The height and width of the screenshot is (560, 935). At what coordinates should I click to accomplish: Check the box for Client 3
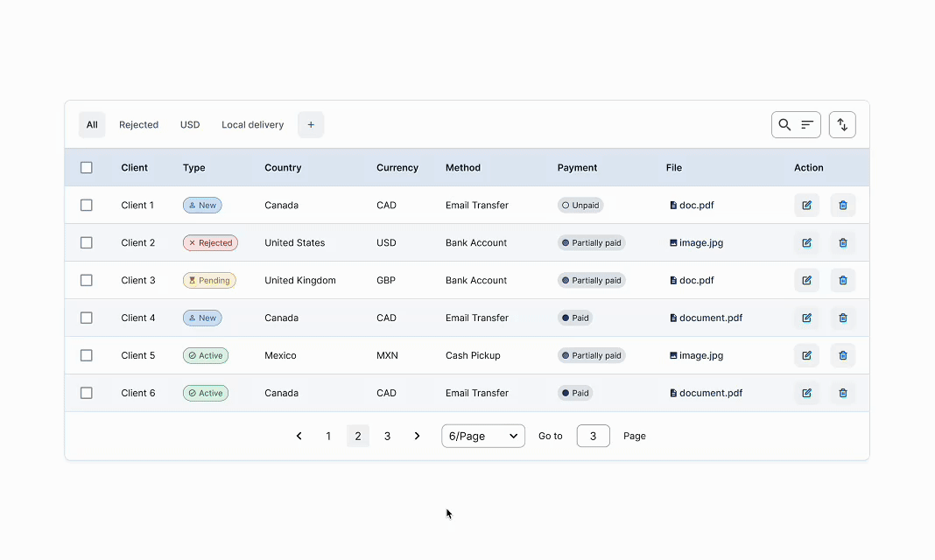click(87, 281)
